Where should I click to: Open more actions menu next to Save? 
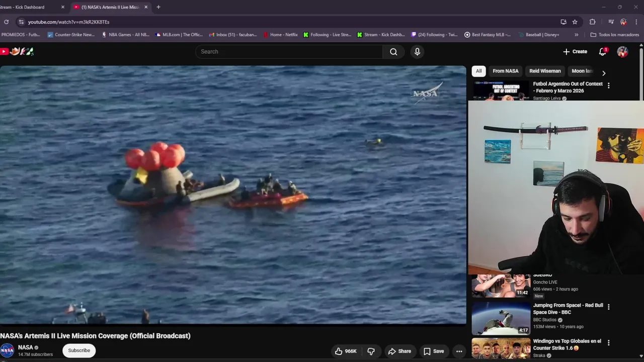point(459,351)
